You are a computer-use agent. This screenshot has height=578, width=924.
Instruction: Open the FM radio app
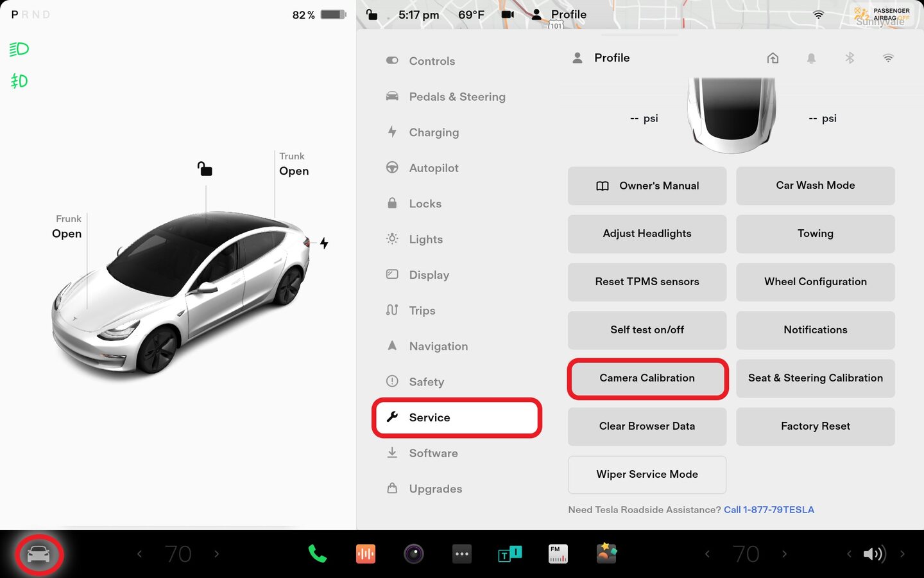[558, 554]
